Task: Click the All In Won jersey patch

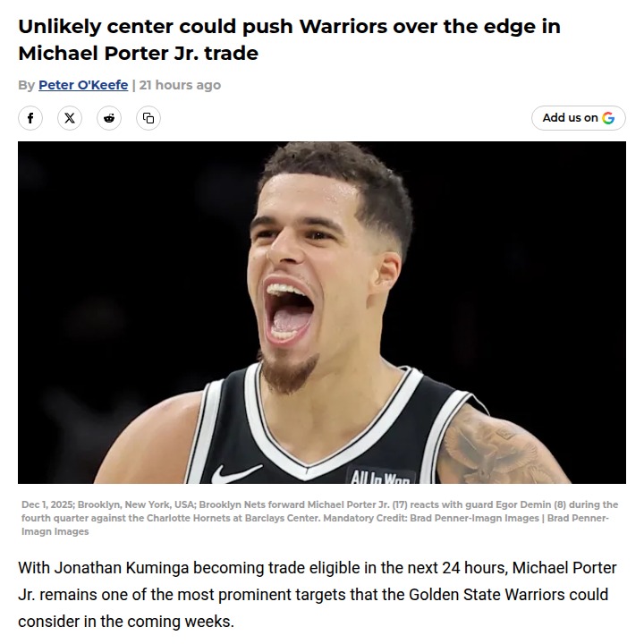Action: 380,476
